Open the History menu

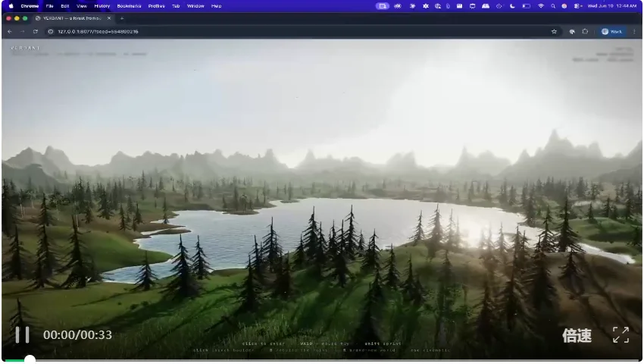point(102,6)
